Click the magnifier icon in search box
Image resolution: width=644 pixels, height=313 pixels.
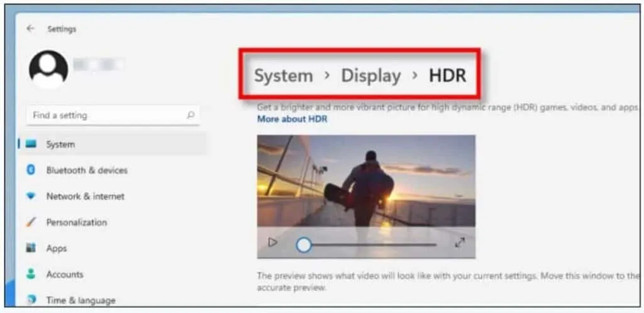tap(191, 115)
